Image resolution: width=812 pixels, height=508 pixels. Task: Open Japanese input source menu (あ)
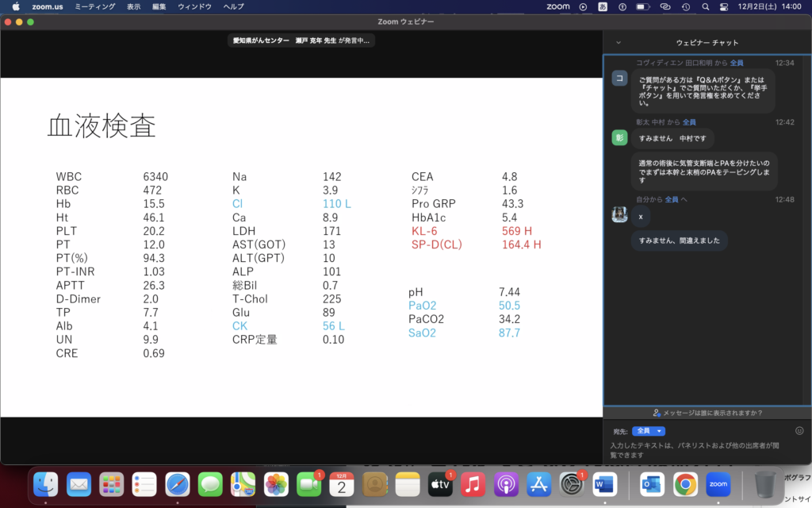click(x=603, y=6)
